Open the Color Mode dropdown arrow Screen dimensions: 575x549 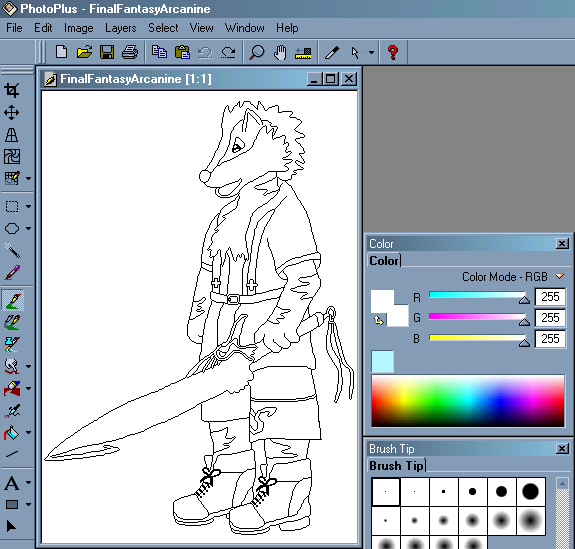coord(559,276)
